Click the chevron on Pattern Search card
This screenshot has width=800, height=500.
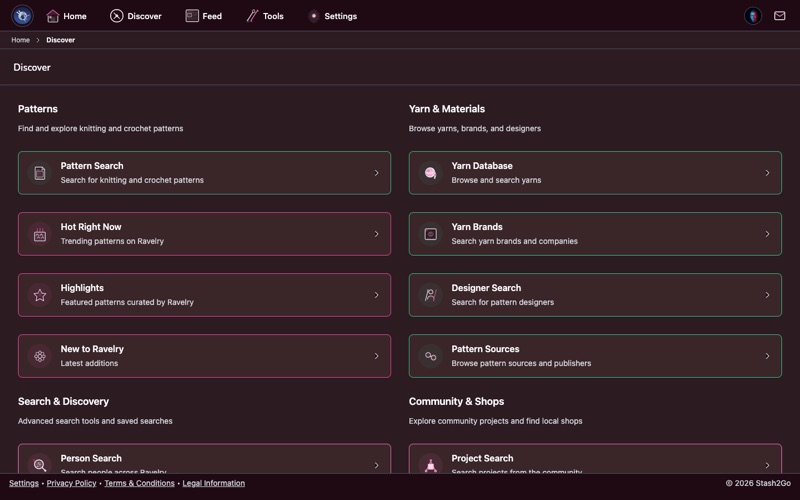click(x=376, y=173)
